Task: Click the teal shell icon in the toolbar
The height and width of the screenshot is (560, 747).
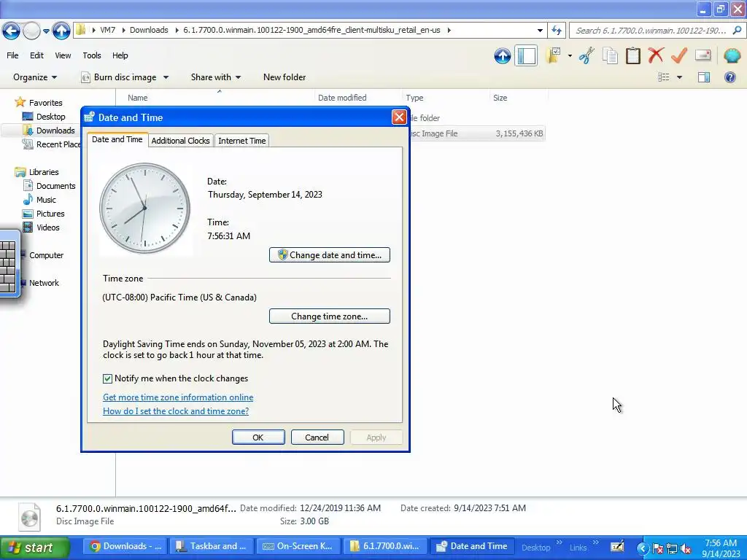Action: point(732,55)
